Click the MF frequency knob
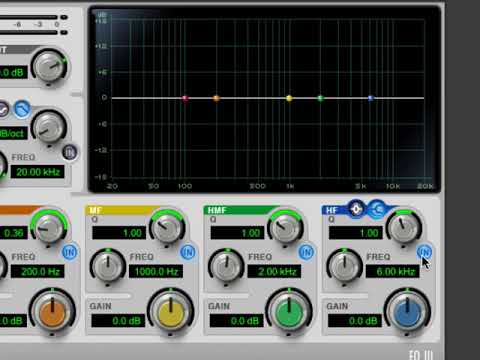480x360 pixels. tap(108, 267)
